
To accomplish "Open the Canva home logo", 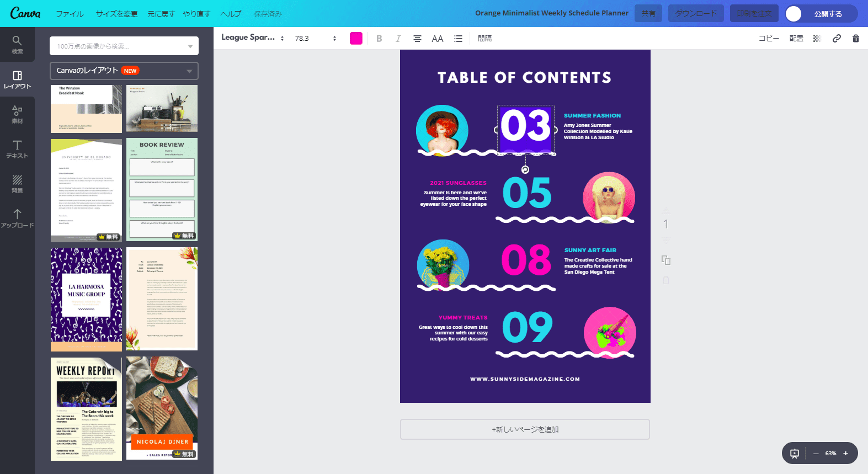I will coord(25,13).
